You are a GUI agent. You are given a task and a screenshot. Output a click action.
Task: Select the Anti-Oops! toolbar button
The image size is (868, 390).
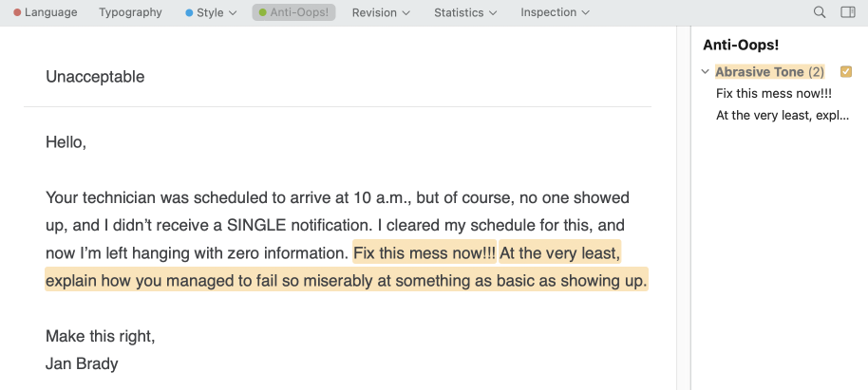(294, 12)
